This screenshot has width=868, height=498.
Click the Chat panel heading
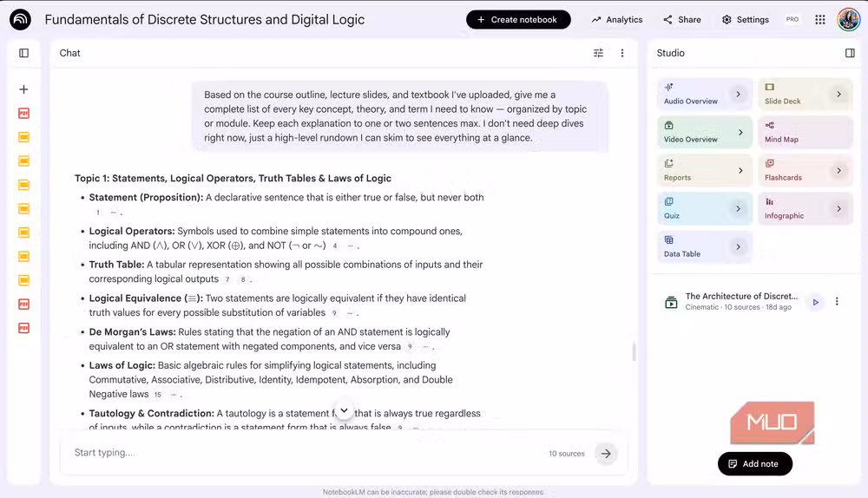69,53
